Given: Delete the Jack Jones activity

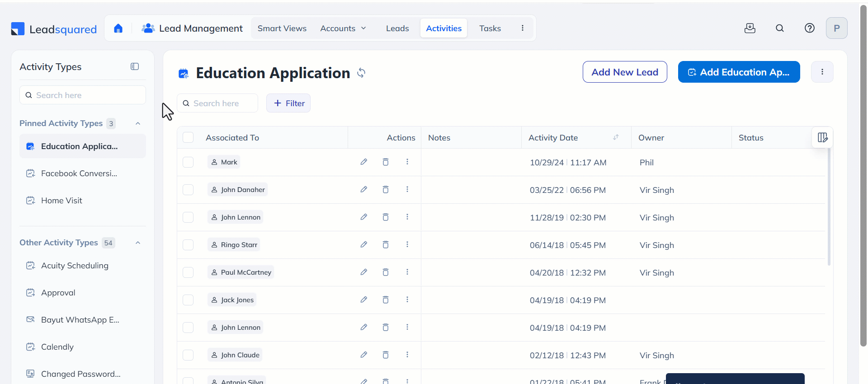Looking at the screenshot, I should coord(386,300).
